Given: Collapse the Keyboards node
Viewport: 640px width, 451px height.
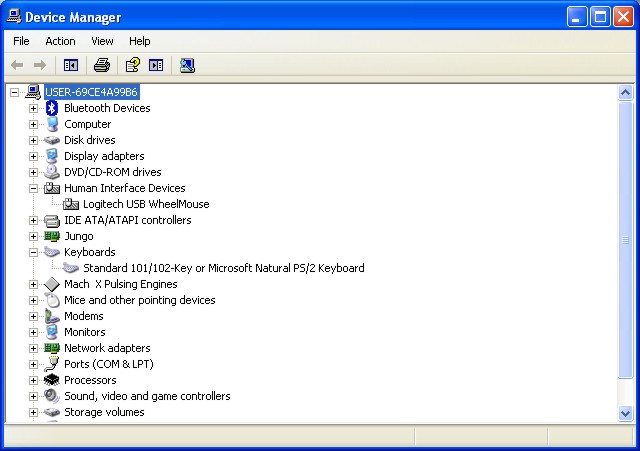Looking at the screenshot, I should tap(33, 252).
